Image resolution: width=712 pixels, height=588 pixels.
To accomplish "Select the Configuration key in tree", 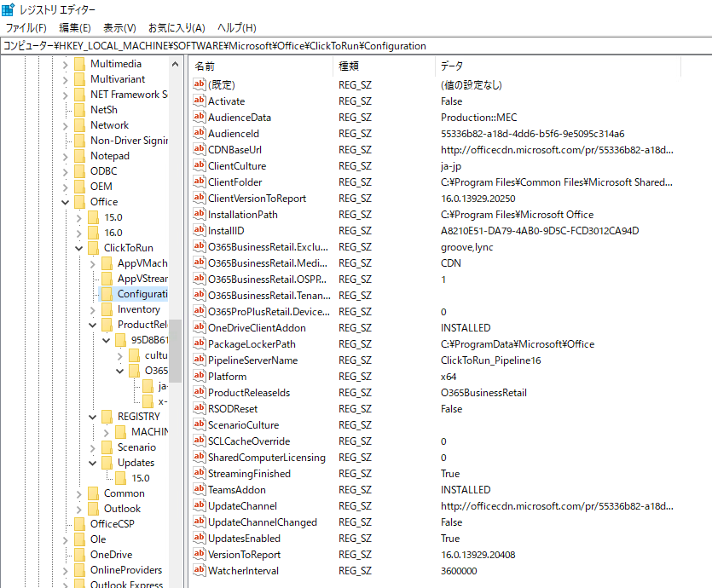I will click(x=142, y=294).
